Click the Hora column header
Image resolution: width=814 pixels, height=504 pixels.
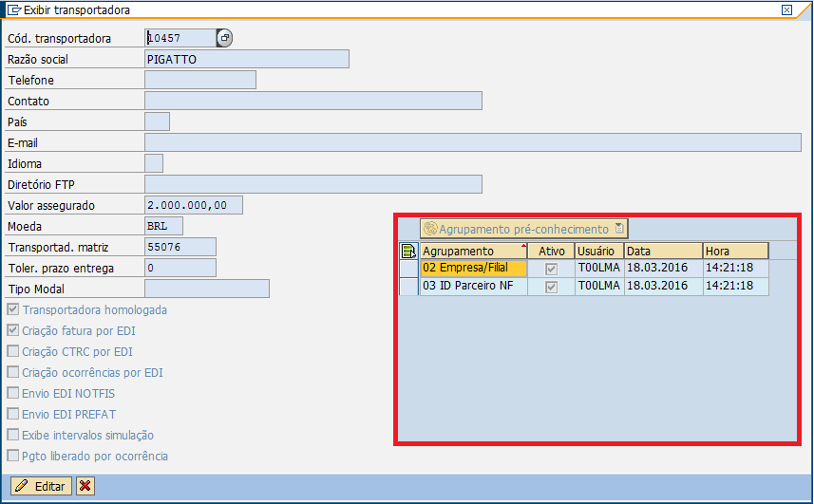click(734, 252)
